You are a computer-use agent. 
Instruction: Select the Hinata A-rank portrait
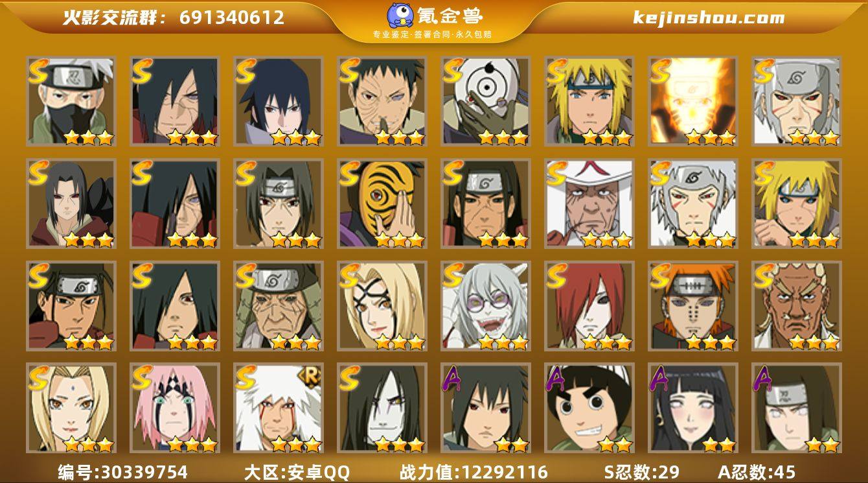click(693, 408)
